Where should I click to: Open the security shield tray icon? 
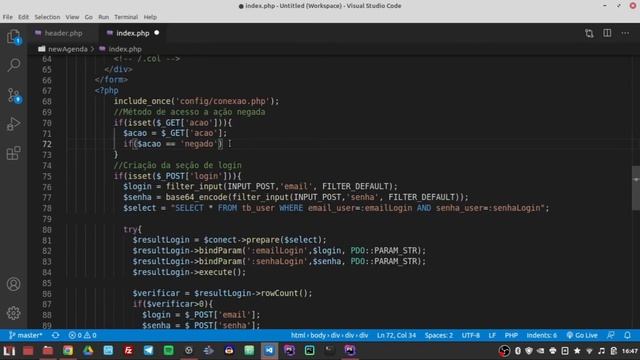[x=529, y=351]
